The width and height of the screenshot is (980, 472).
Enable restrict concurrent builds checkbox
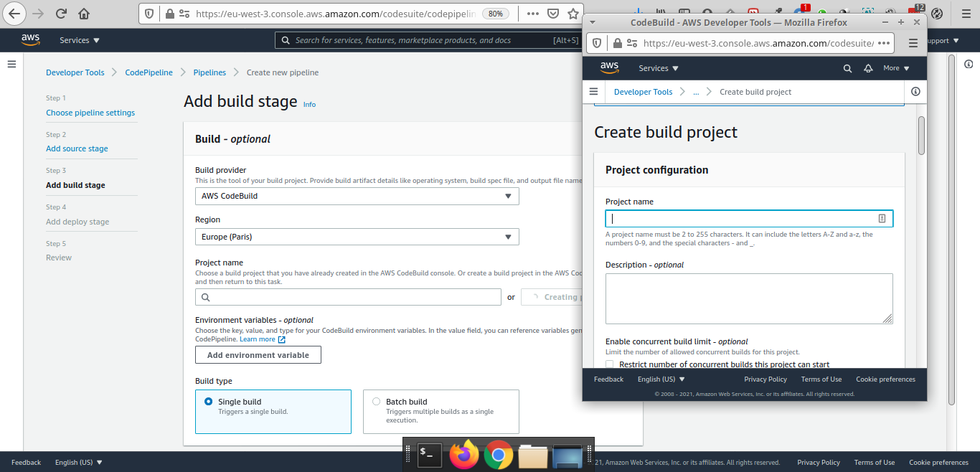point(610,364)
